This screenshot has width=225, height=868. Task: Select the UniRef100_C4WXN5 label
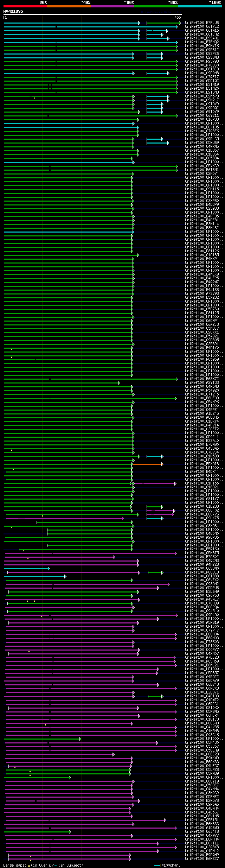coord(202,147)
